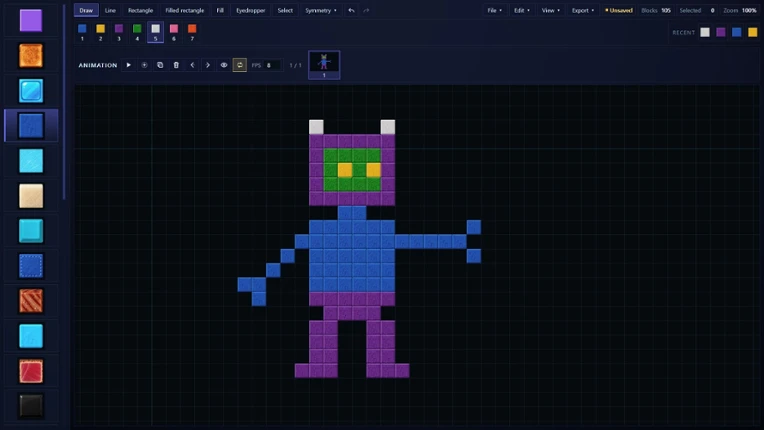Screen dimensions: 764x430
Task: Click the robot's left yellow eye
Action: point(345,169)
